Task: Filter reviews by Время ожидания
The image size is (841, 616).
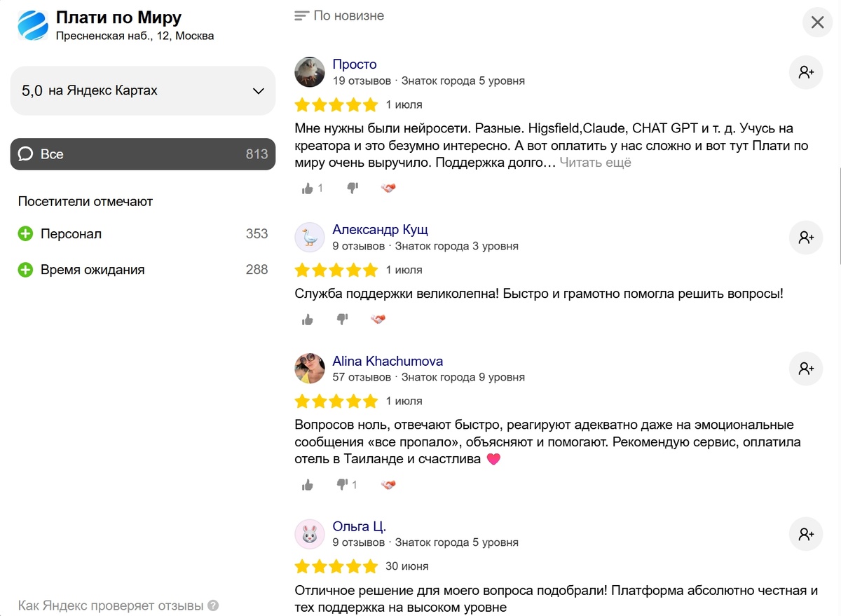Action: point(143,270)
